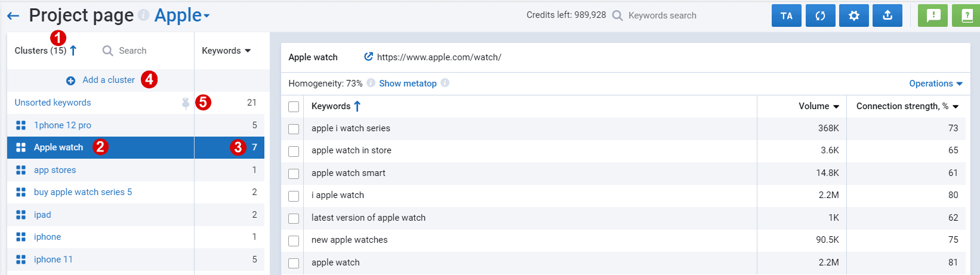Click Show metatop link
980x275 pixels.
(x=408, y=84)
